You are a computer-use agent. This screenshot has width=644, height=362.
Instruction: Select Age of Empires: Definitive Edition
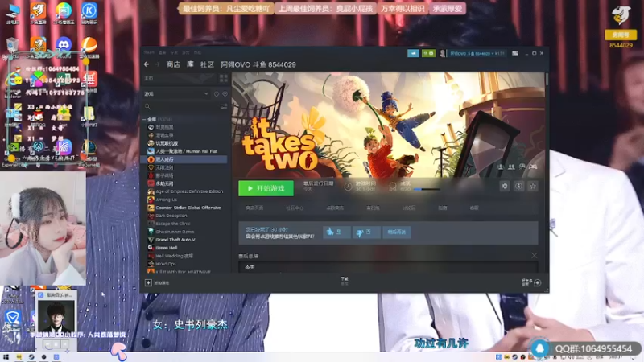coord(189,191)
